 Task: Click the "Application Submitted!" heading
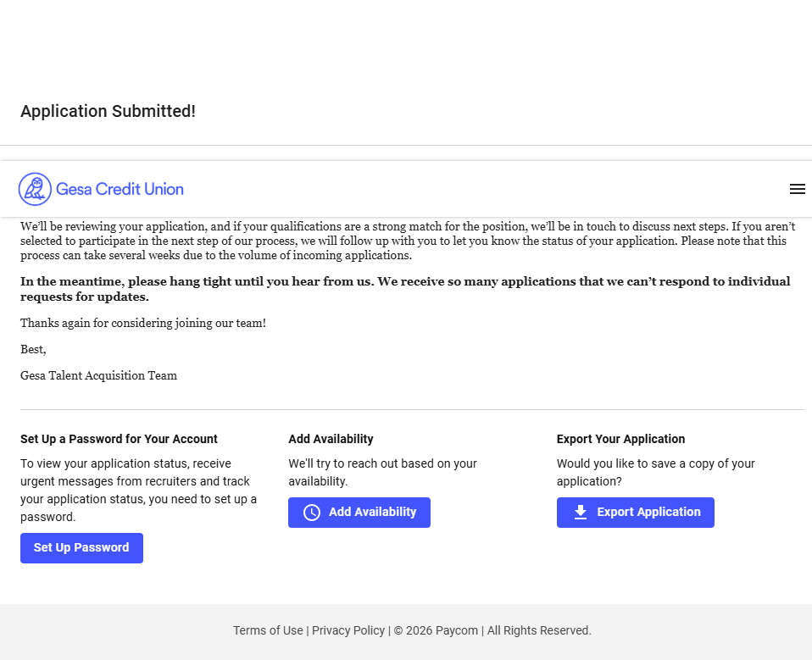pos(108,111)
